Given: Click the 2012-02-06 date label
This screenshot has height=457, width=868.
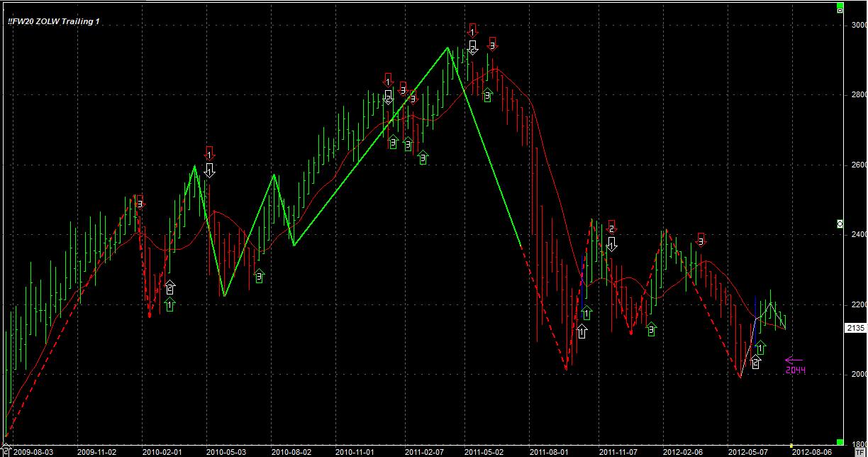Looking at the screenshot, I should coord(682,451).
